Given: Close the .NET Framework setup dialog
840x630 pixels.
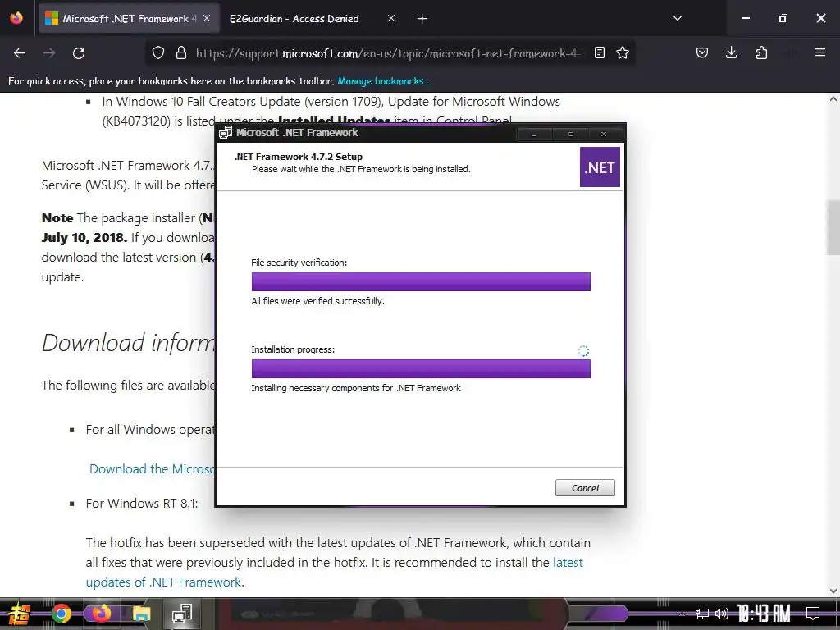Looking at the screenshot, I should click(604, 134).
